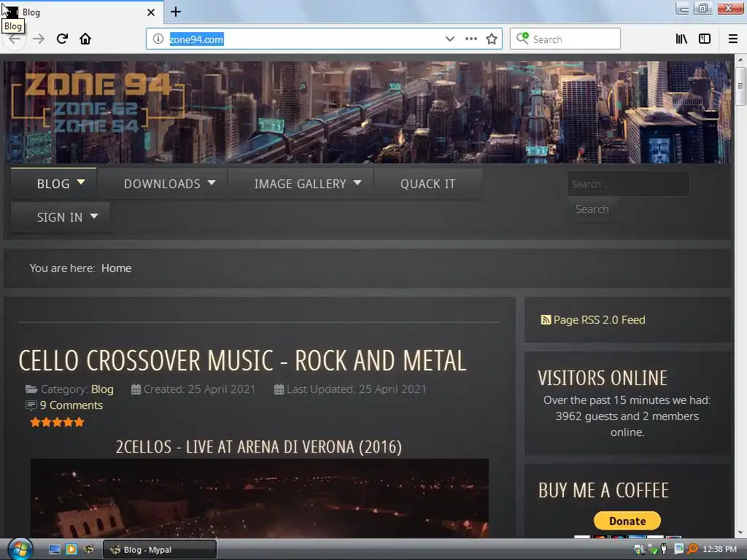The height and width of the screenshot is (560, 747).
Task: Click 2CELLOS - LIVE AT ARENA DI VERONA heading
Action: 259,447
